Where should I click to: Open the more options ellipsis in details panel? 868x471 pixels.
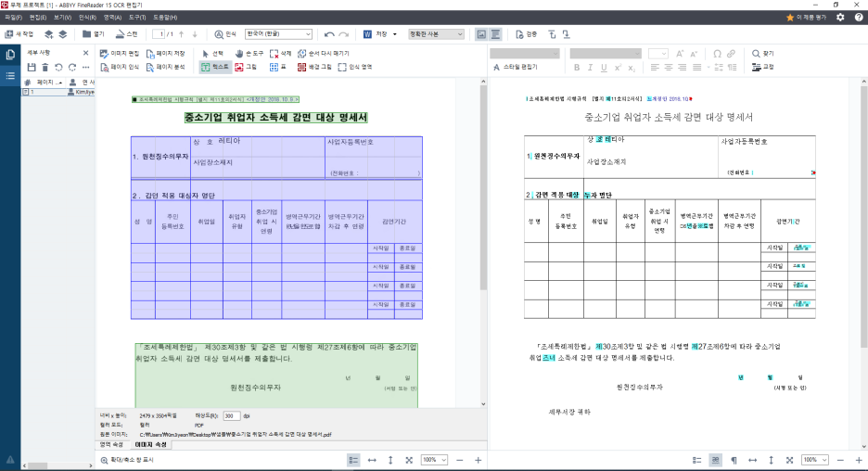click(86, 68)
